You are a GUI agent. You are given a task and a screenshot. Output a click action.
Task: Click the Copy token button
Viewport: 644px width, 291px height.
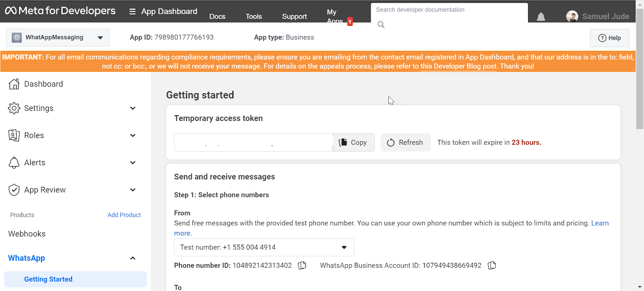pos(354,143)
